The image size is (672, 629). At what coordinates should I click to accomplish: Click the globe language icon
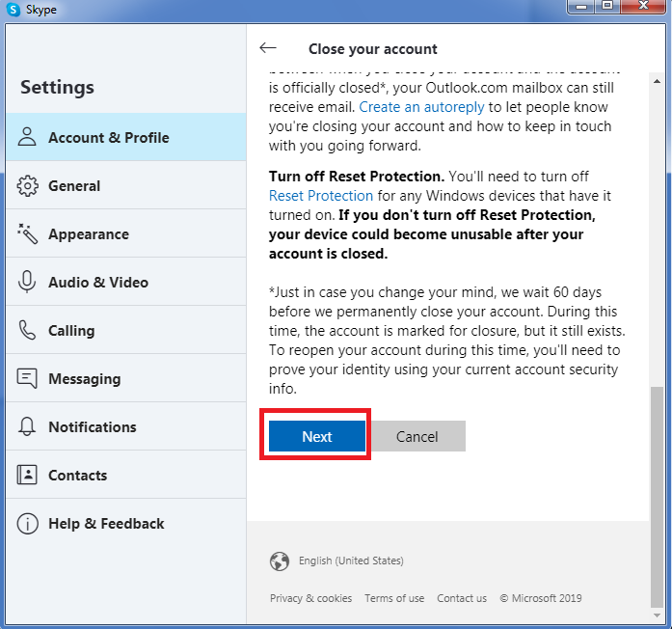280,561
